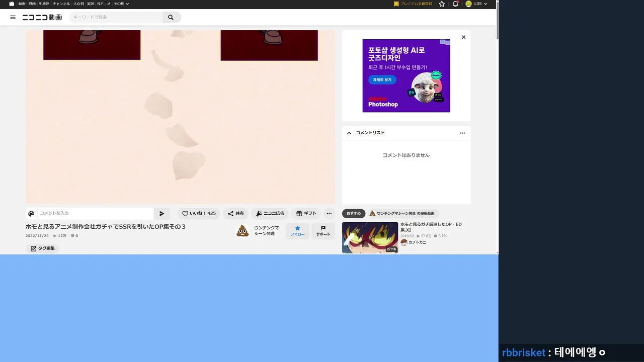
Task: Click the uploader's poop emoji avatar
Action: [x=243, y=231]
